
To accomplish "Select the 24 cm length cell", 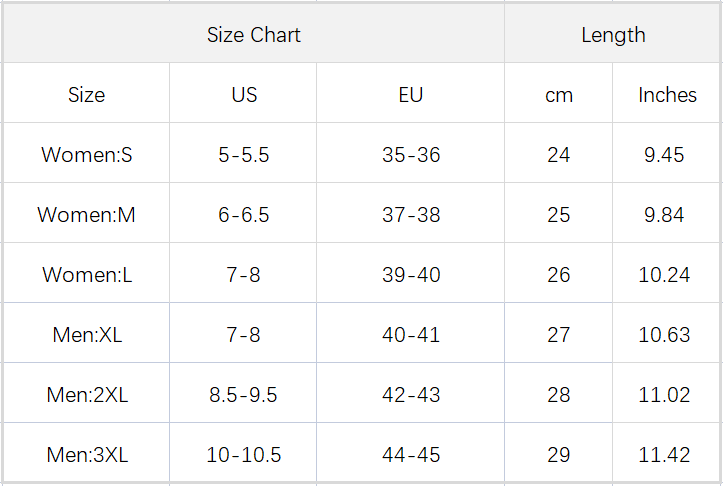I will [559, 155].
